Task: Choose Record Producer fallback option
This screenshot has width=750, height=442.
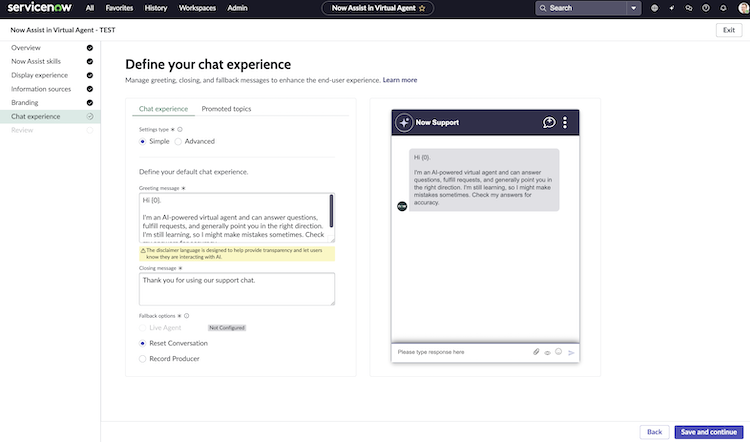Action: click(x=143, y=359)
